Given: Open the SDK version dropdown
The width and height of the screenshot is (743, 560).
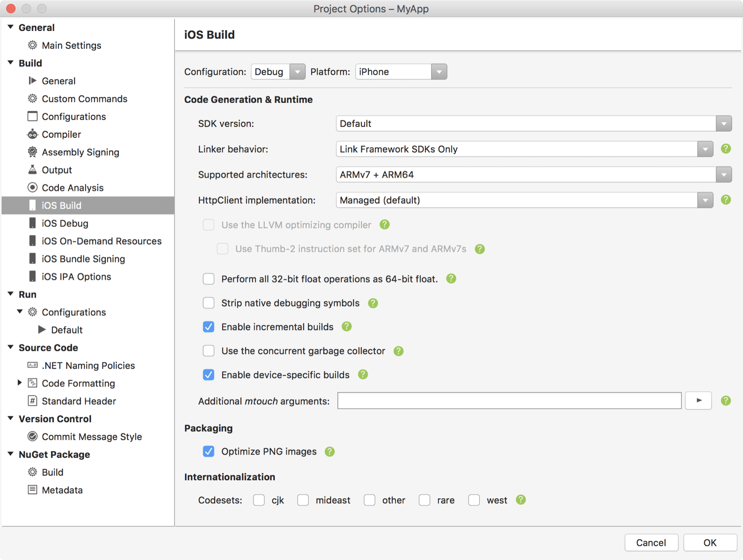Looking at the screenshot, I should pos(533,123).
